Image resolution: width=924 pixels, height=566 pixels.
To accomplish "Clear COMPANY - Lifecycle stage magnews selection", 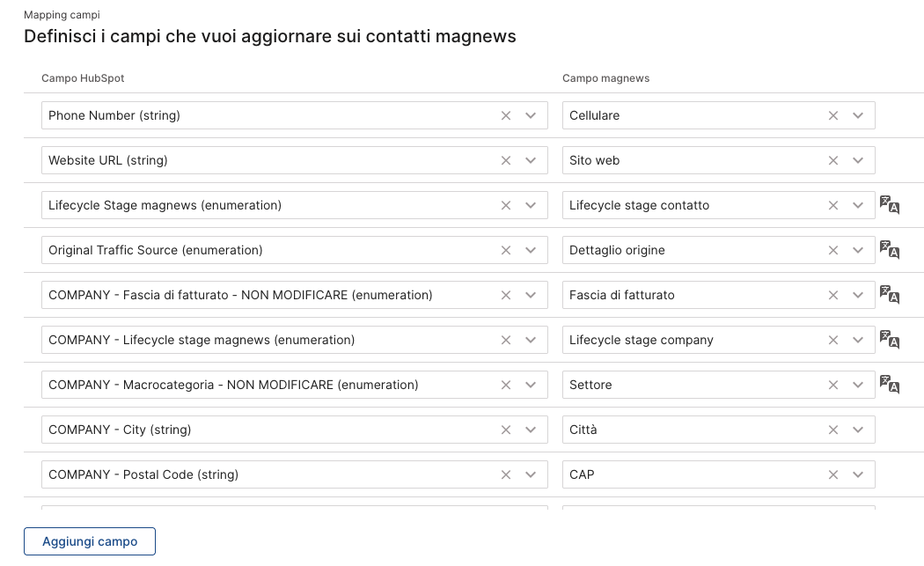I will coord(506,340).
